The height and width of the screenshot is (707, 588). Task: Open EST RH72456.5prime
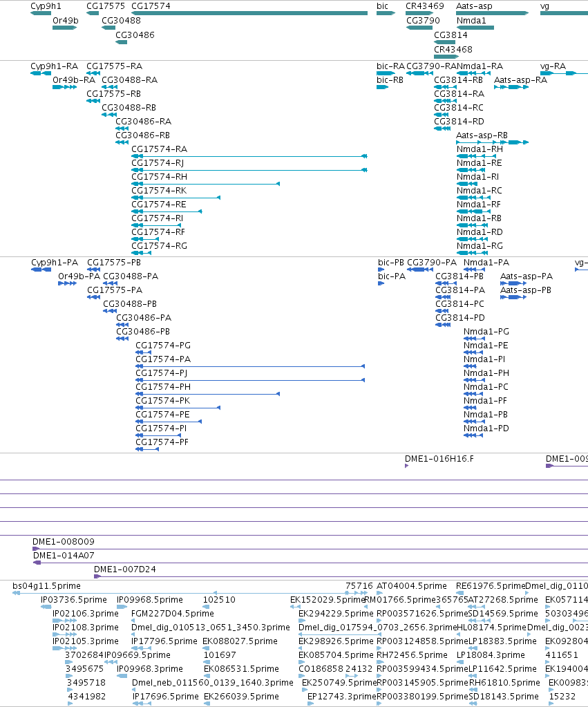click(412, 655)
